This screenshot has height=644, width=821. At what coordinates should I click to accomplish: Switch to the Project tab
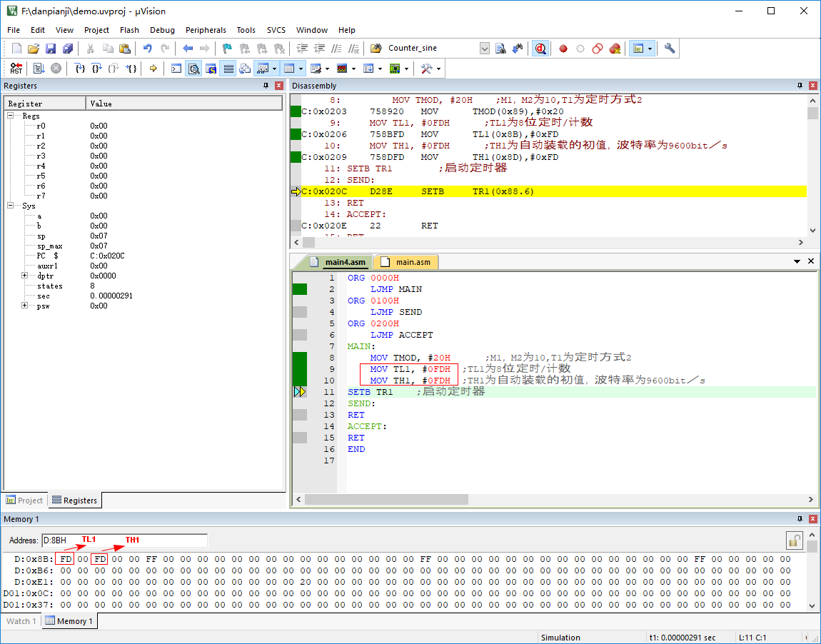coord(24,500)
